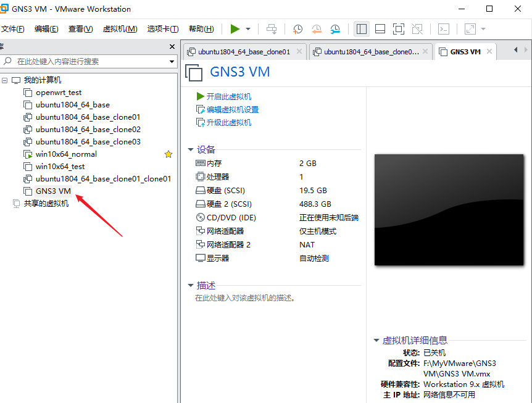This screenshot has width=532, height=403.
Task: Select ubuntu1804_64_base_clone03 tree item
Action: tap(88, 142)
